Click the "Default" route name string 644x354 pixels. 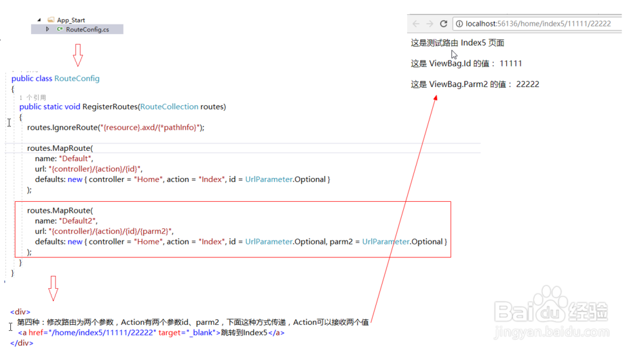coord(76,158)
